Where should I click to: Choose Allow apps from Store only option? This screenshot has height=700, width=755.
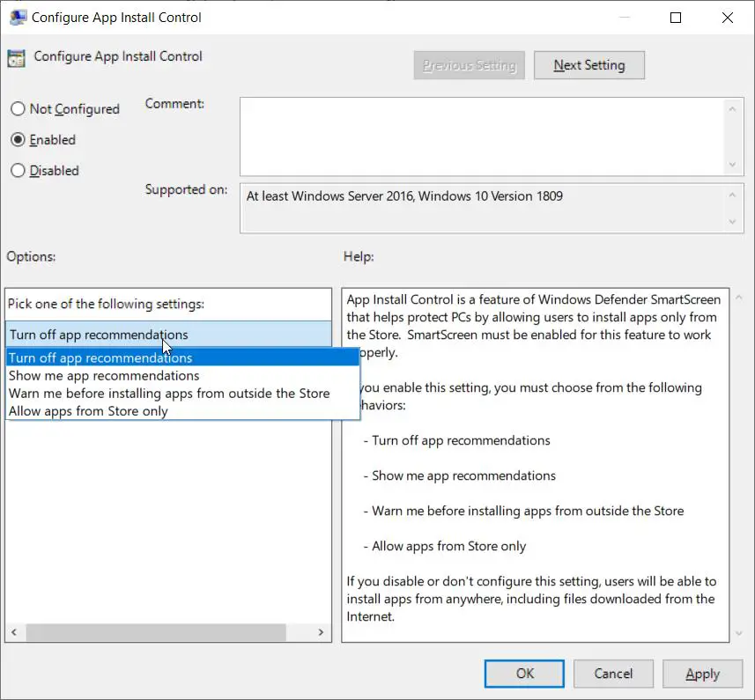click(182, 411)
